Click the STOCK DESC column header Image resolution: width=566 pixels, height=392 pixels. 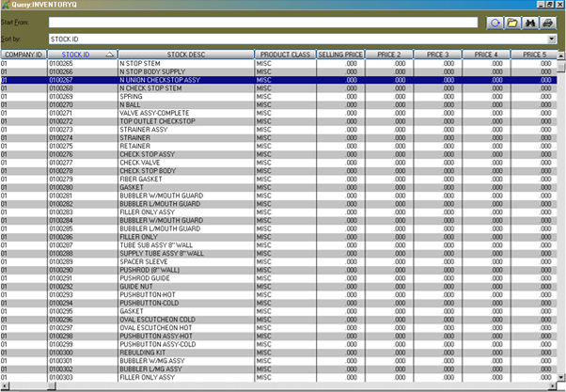[x=185, y=55]
